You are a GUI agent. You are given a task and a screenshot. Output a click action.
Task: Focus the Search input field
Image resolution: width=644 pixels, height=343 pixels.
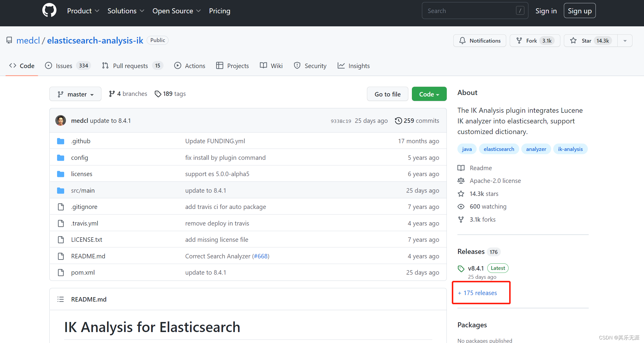point(475,11)
